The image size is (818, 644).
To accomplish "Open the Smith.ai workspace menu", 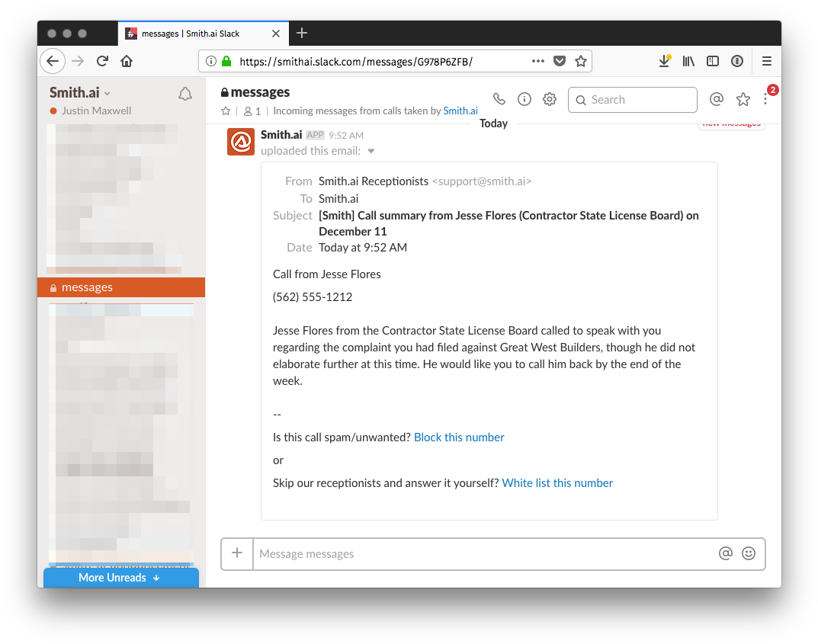I will tap(79, 91).
